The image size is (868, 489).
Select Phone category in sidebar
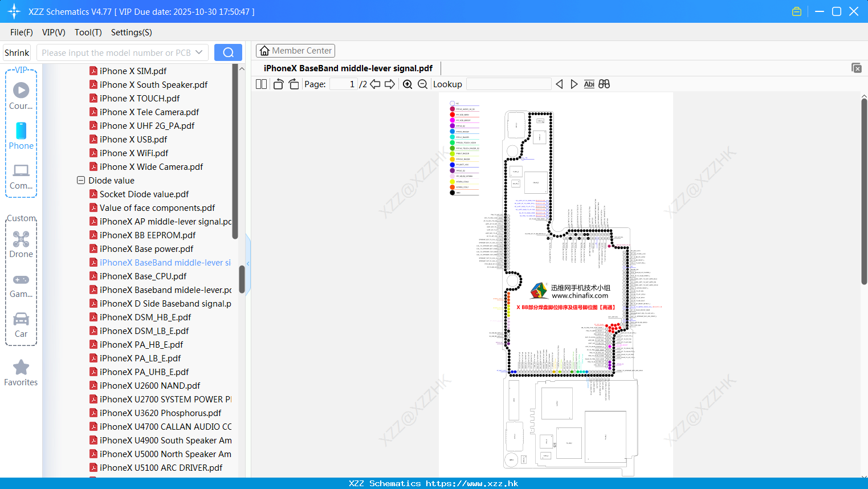pyautogui.click(x=21, y=136)
